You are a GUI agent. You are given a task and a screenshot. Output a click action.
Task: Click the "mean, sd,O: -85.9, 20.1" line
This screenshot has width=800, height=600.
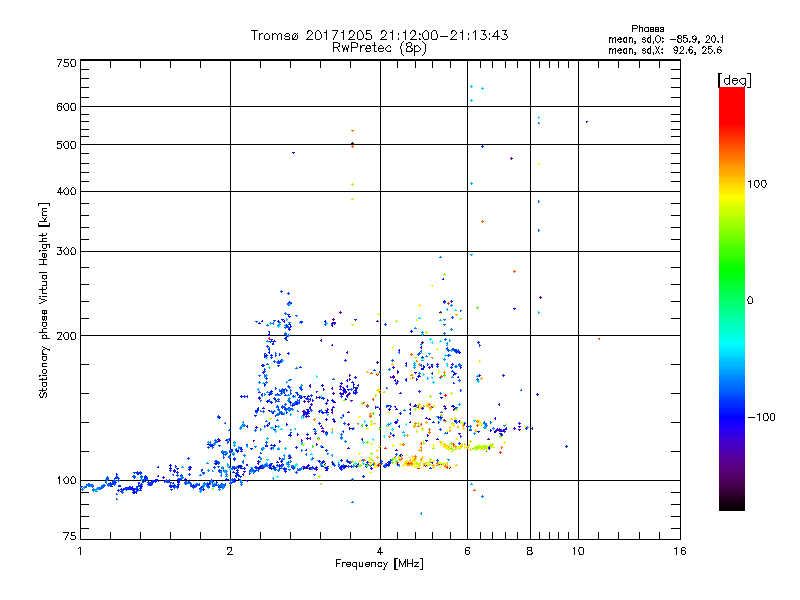pos(666,39)
